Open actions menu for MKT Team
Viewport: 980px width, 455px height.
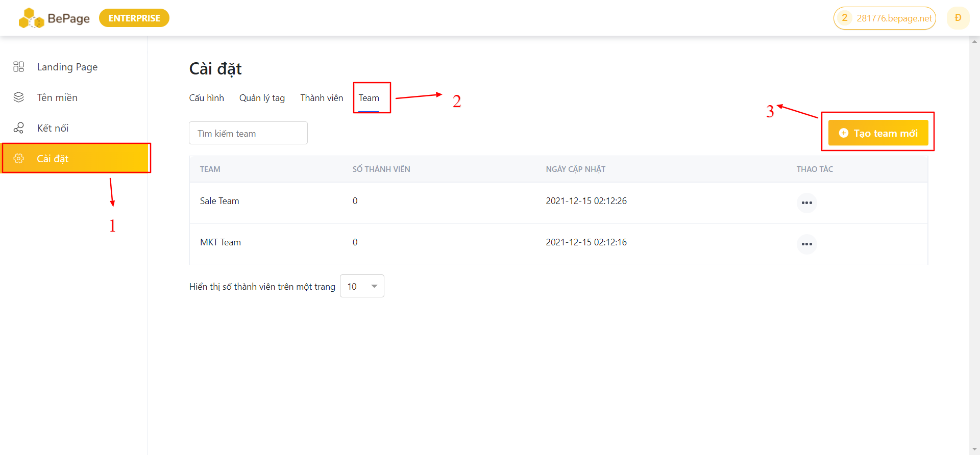[x=806, y=244]
